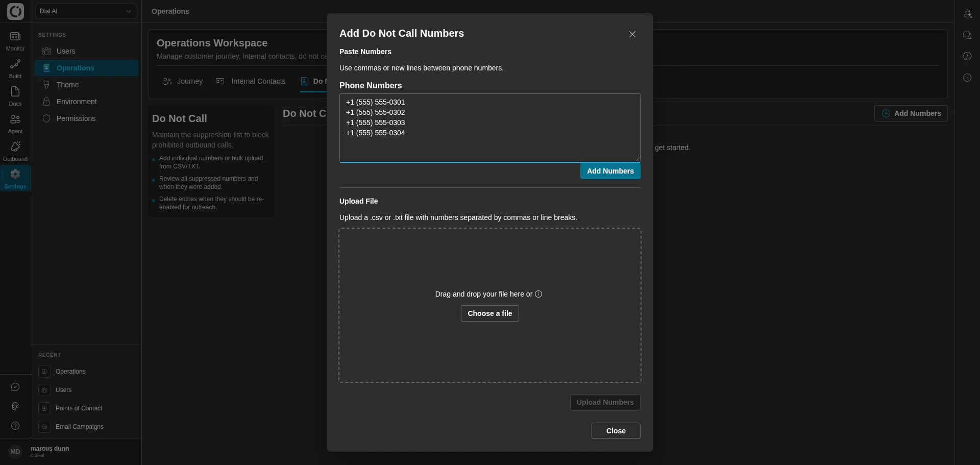Click the chat bubble icon in lower sidebar
980x465 pixels.
15,387
